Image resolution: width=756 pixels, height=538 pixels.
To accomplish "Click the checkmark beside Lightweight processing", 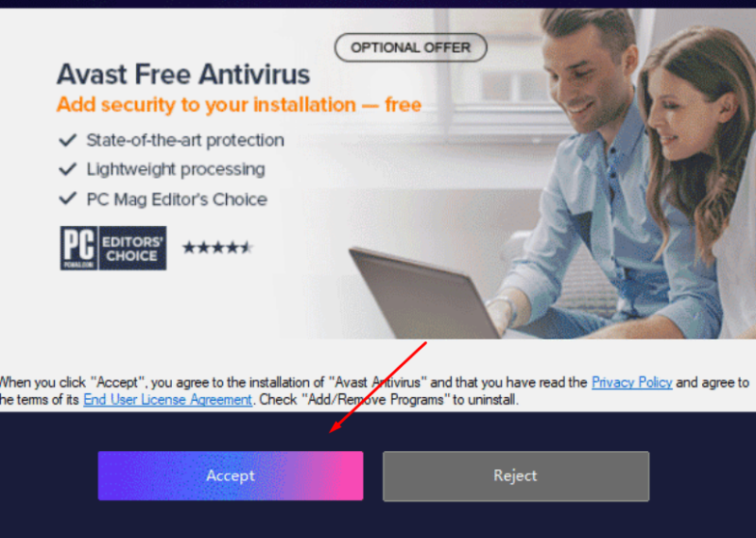I will coord(67,169).
